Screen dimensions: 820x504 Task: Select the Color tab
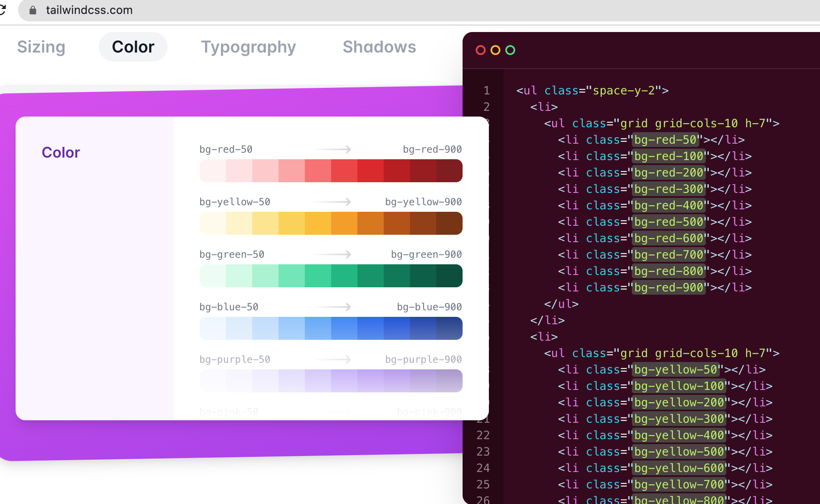coord(133,47)
